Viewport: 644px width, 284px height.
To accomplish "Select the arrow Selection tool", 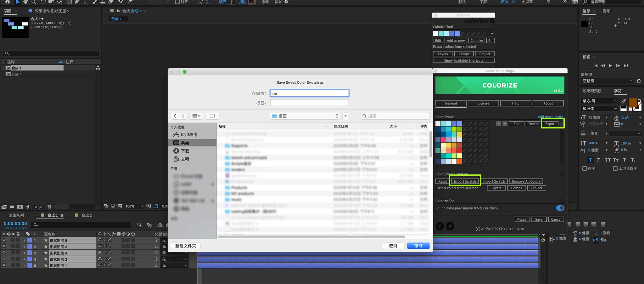I will (18, 2).
